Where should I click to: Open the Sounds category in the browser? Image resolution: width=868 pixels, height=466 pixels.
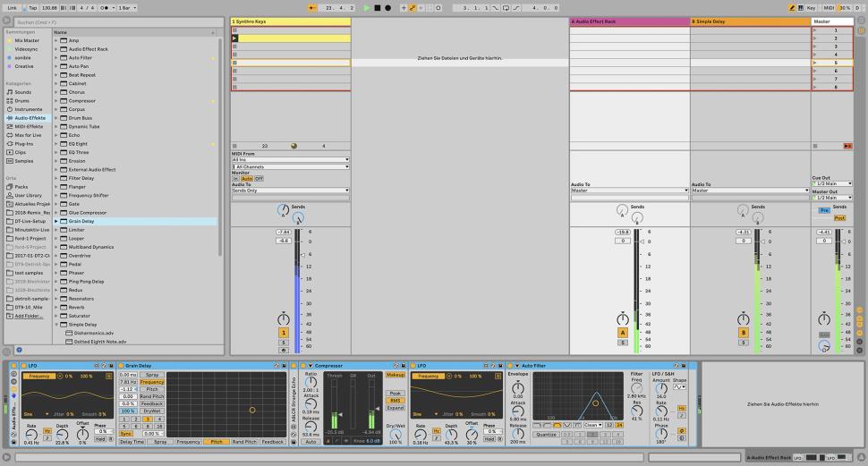(22, 92)
